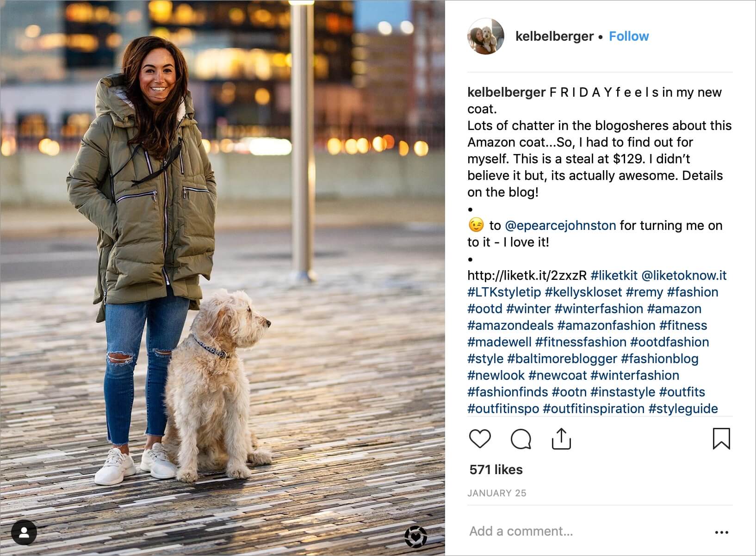
Task: Open comments via the speech bubble icon
Action: click(x=521, y=439)
